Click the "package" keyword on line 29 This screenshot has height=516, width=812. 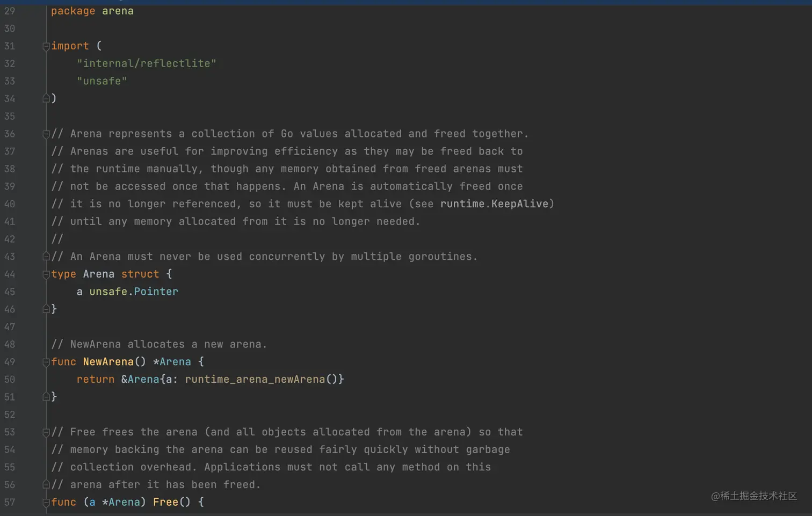[x=73, y=11]
